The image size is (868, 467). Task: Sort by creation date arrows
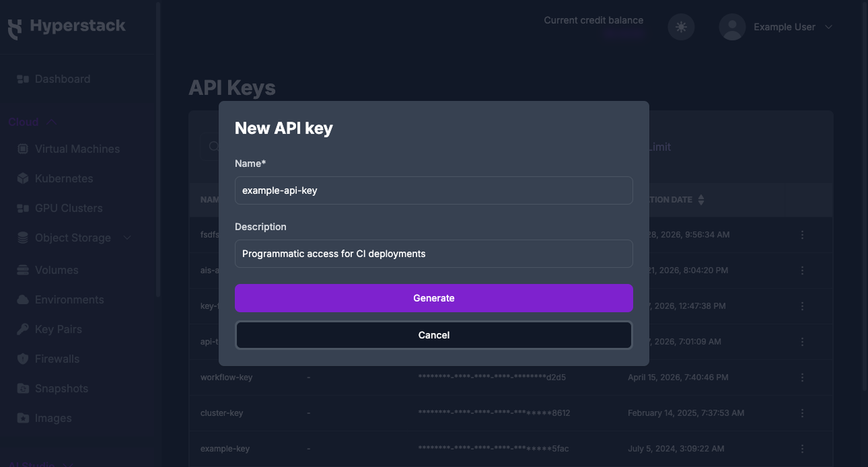point(701,200)
